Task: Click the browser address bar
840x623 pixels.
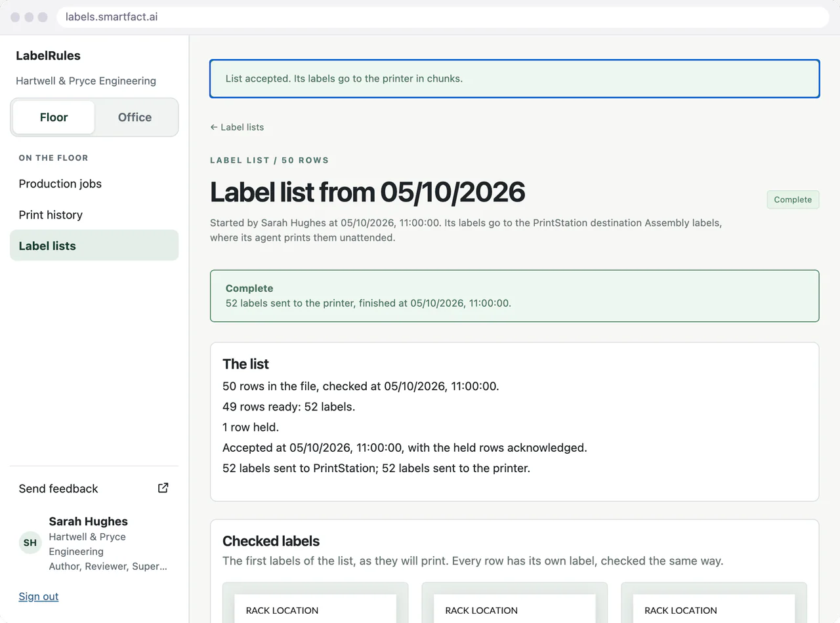Action: pyautogui.click(x=443, y=17)
